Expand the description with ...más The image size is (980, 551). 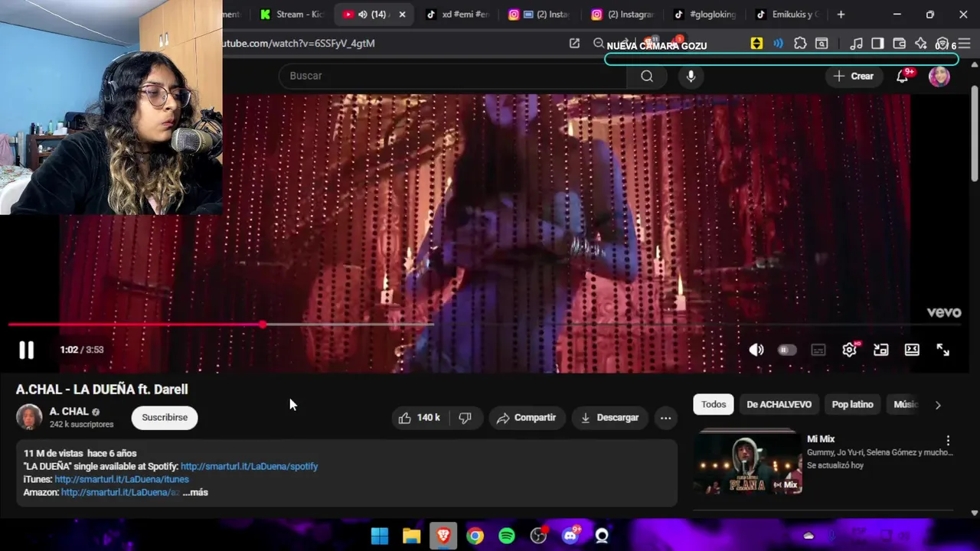click(195, 492)
